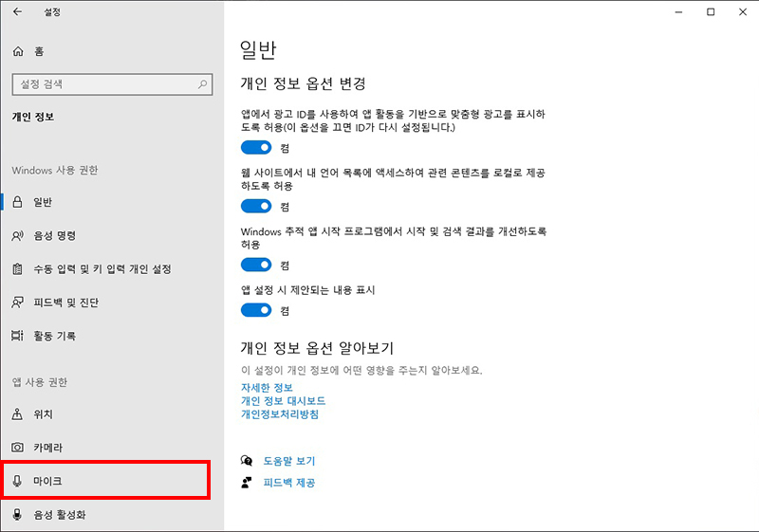Screen dimensions: 759x532
Task: Click the Windows 사용 권한 section label
Action: 55,171
